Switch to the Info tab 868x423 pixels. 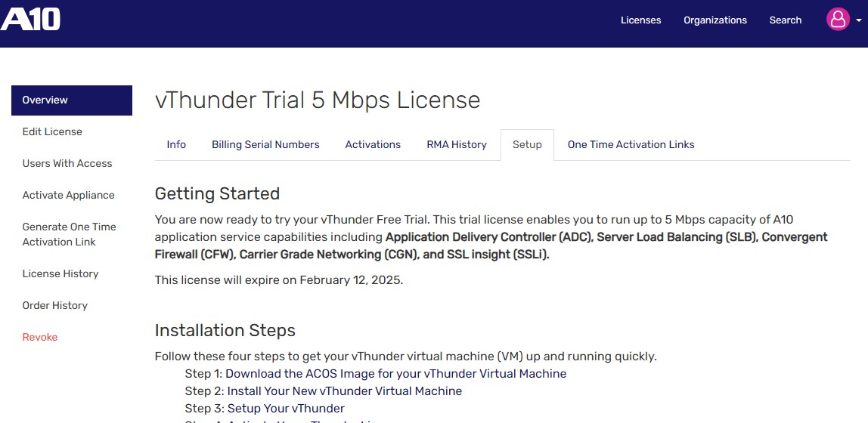coord(176,144)
